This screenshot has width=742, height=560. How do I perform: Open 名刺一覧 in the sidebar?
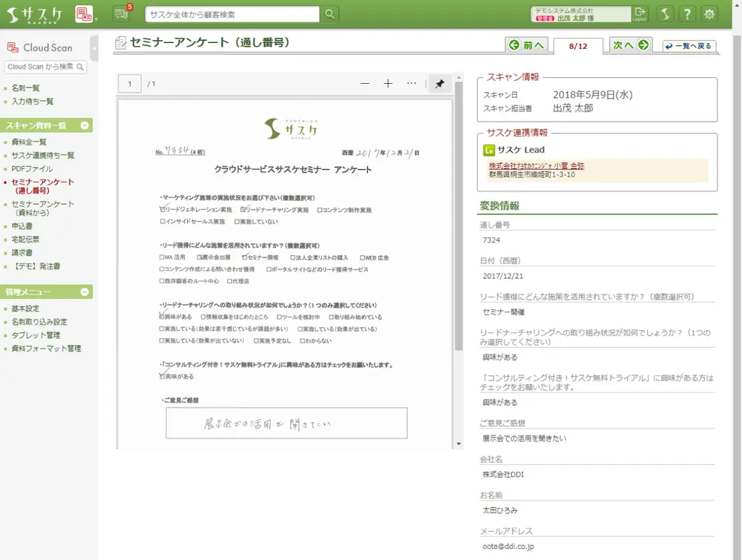26,88
